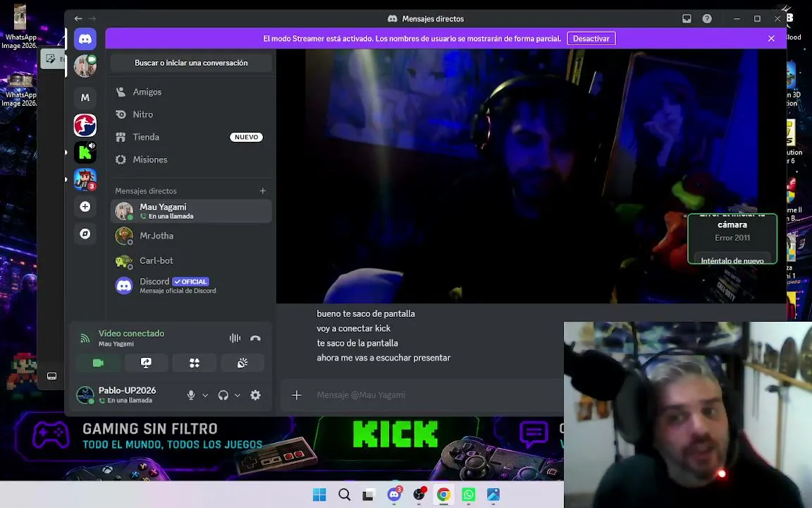Open the Nitro section
The height and width of the screenshot is (508, 812).
point(191,114)
